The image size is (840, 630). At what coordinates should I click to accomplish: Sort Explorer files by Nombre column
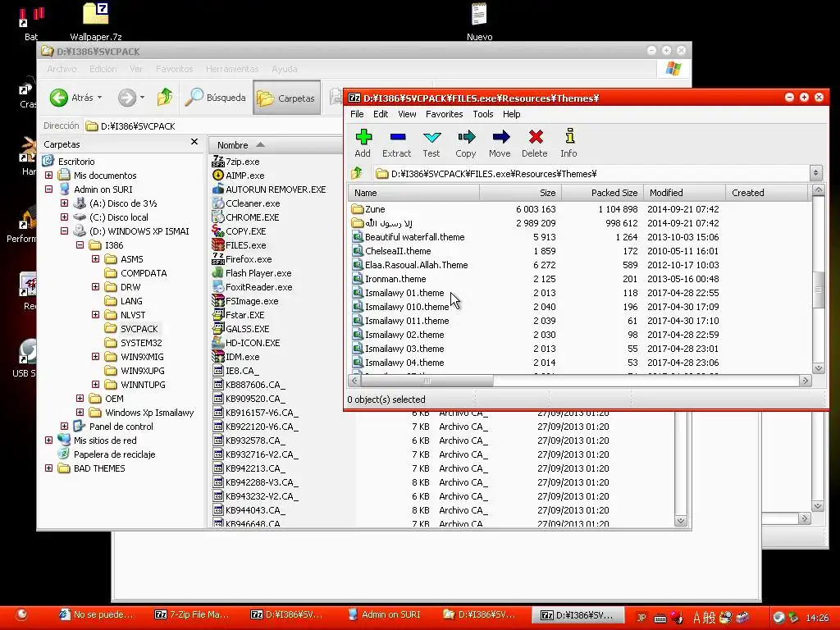pos(276,145)
